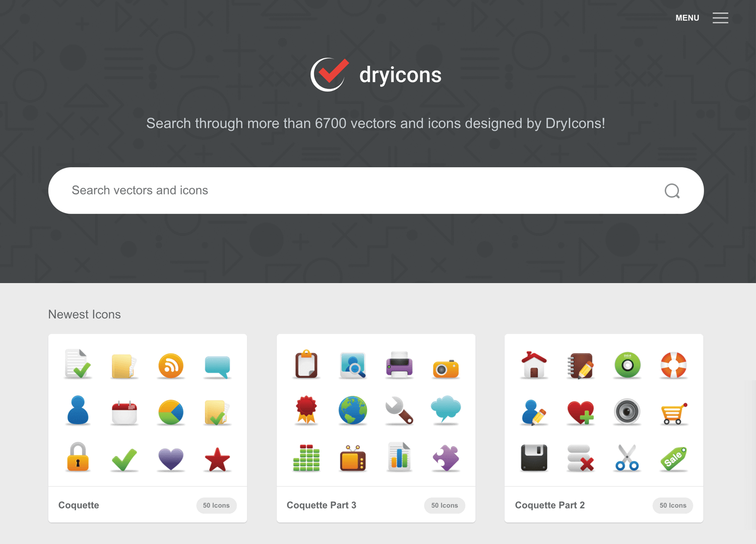Click the Coquette 50 Icons badge

[216, 505]
